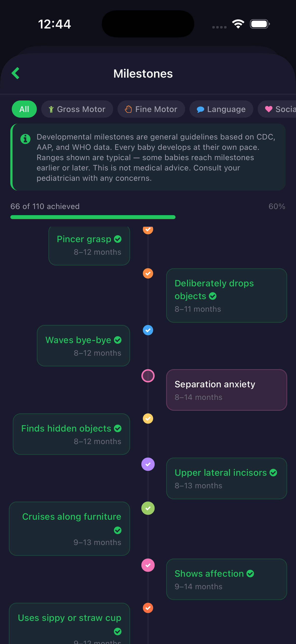
Task: Tap the info icon in disclaimer
Action: pyautogui.click(x=25, y=139)
